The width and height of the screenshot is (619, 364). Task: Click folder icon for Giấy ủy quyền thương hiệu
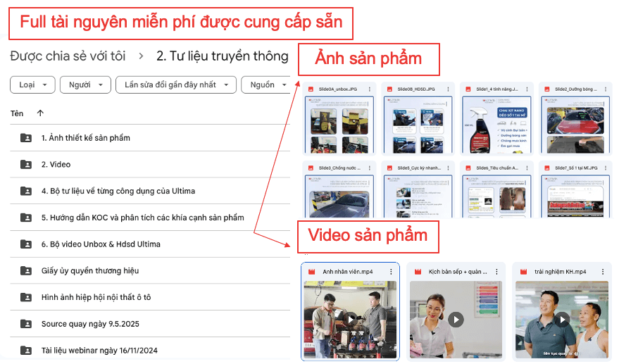tap(26, 270)
